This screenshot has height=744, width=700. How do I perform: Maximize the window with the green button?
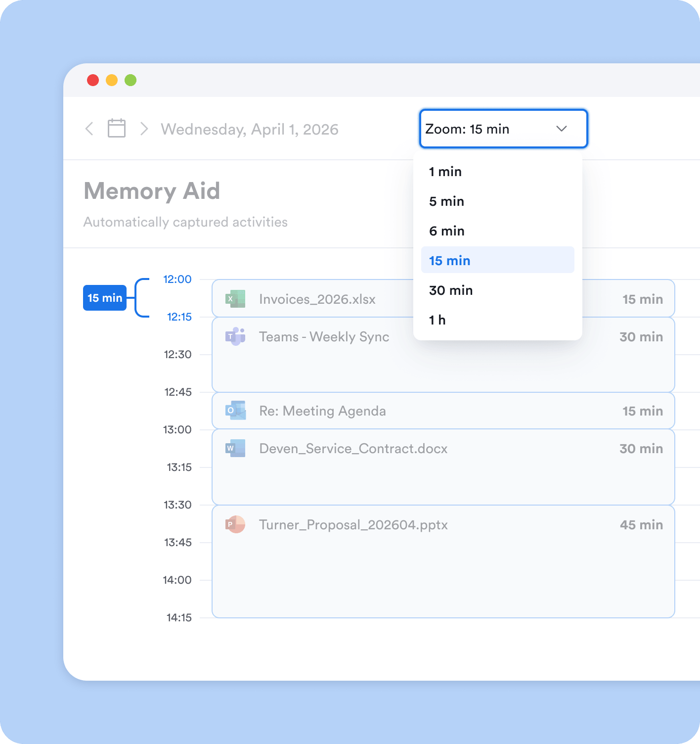[131, 80]
